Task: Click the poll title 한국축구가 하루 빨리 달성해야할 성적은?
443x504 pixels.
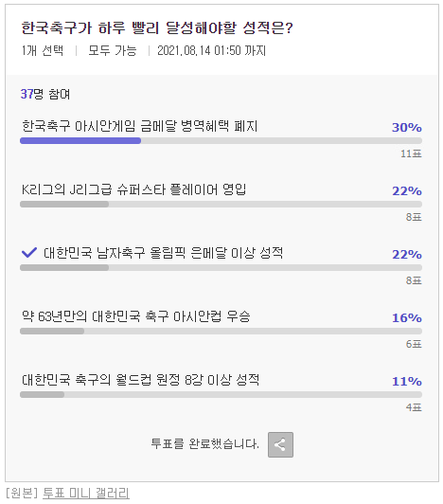Action: click(x=157, y=28)
